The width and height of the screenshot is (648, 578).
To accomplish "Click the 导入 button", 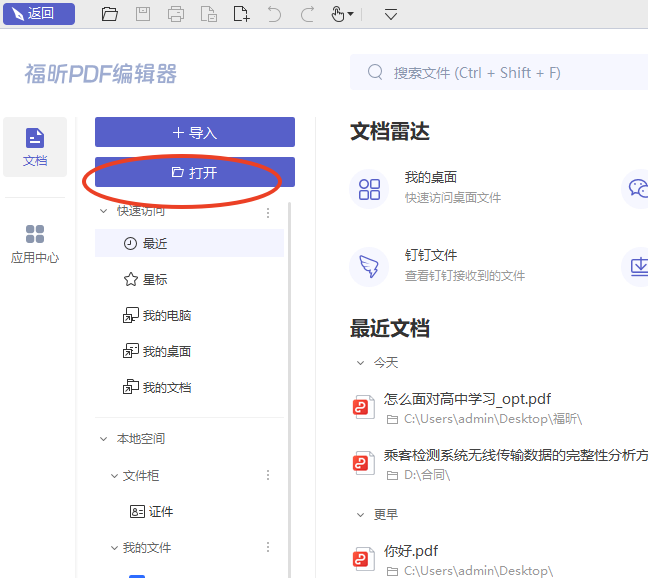I will (194, 132).
